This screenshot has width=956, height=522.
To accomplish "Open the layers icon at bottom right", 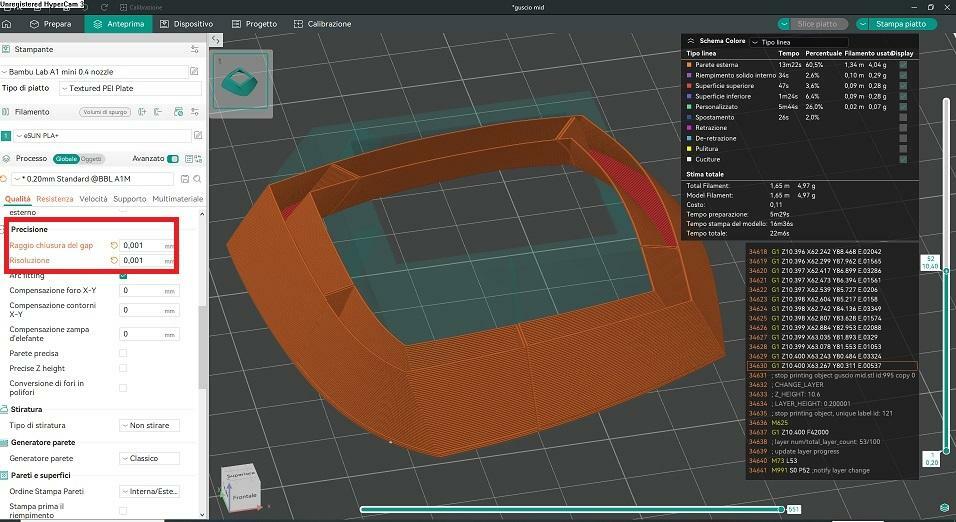I will (x=945, y=507).
